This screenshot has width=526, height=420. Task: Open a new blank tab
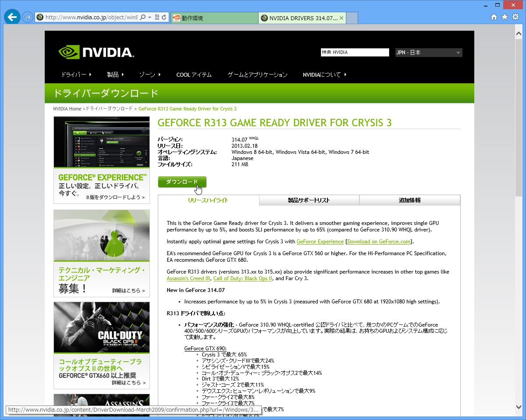pyautogui.click(x=352, y=18)
